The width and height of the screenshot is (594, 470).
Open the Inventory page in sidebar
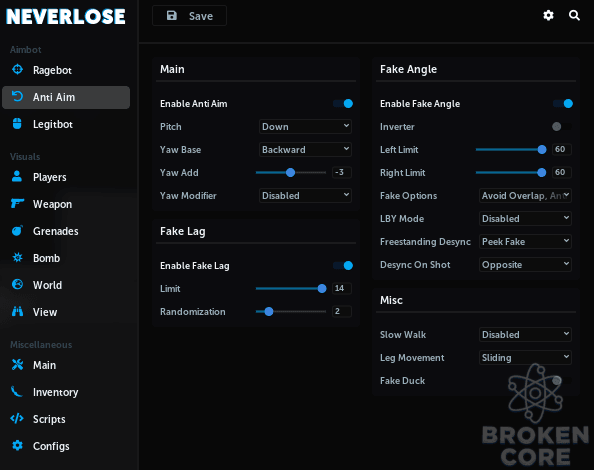(55, 392)
